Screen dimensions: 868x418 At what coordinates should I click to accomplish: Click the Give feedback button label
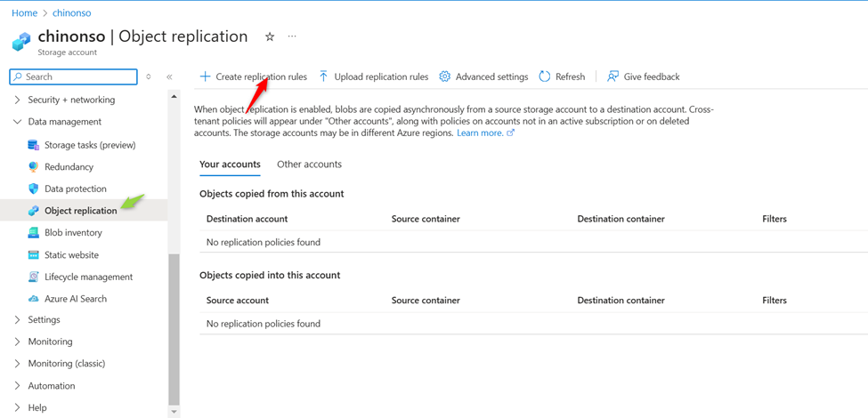pos(652,76)
